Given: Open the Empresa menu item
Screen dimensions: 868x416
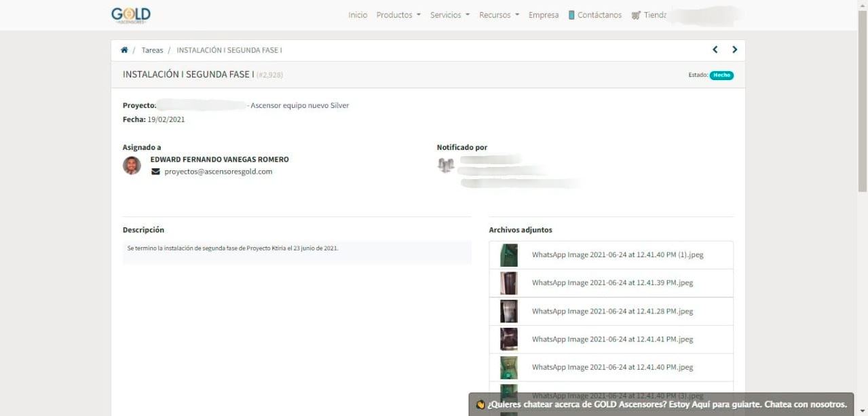Looking at the screenshot, I should point(544,15).
